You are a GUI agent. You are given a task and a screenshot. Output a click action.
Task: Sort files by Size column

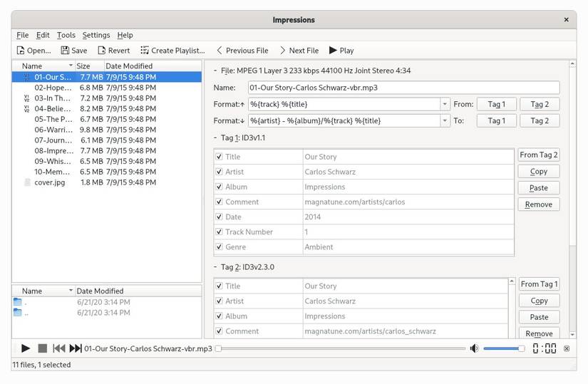point(90,66)
